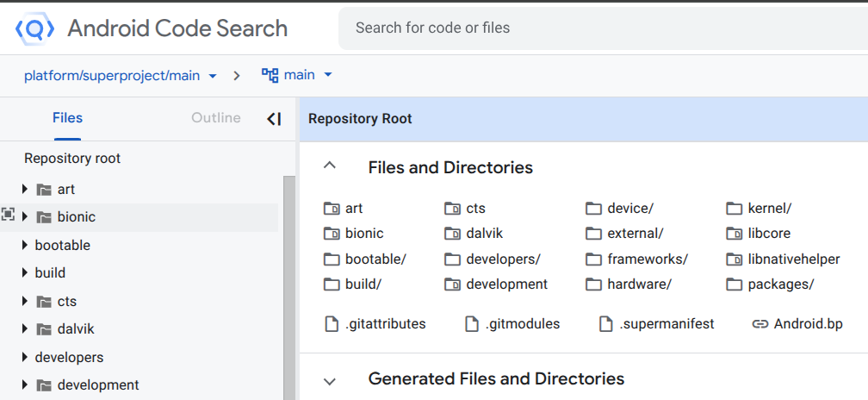The image size is (868, 400).
Task: Open the development directory link in the grid
Action: point(506,284)
